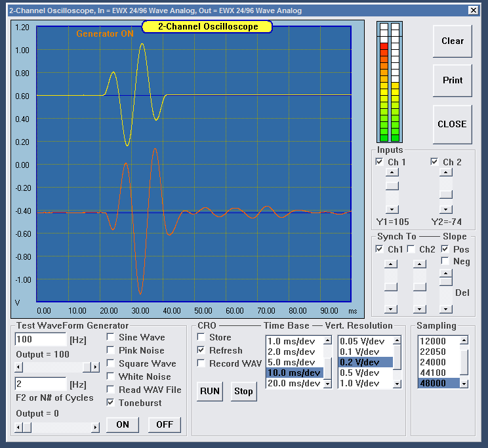Turn the generator OFF
This screenshot has width=488, height=448.
click(165, 424)
